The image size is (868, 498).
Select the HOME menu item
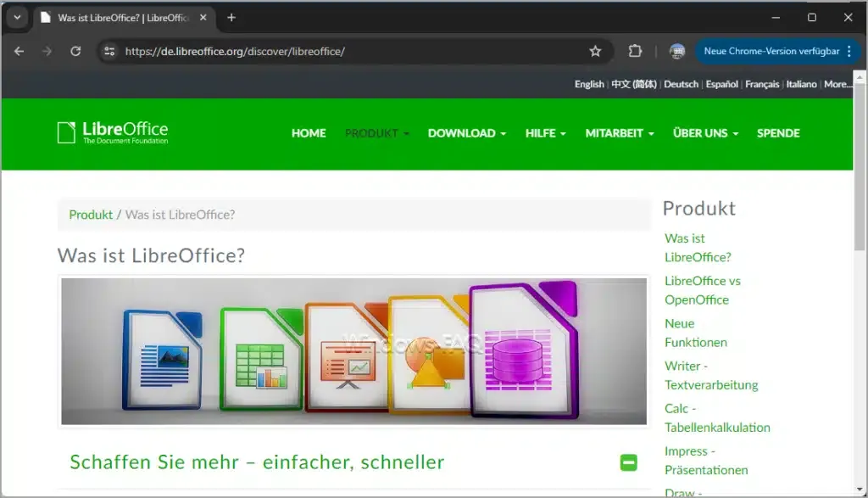coord(309,133)
